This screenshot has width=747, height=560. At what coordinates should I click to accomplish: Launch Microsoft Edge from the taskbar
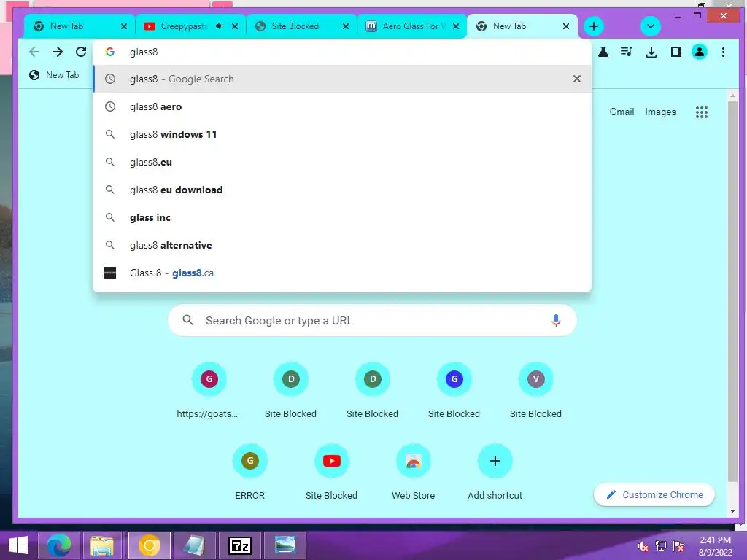click(x=58, y=545)
